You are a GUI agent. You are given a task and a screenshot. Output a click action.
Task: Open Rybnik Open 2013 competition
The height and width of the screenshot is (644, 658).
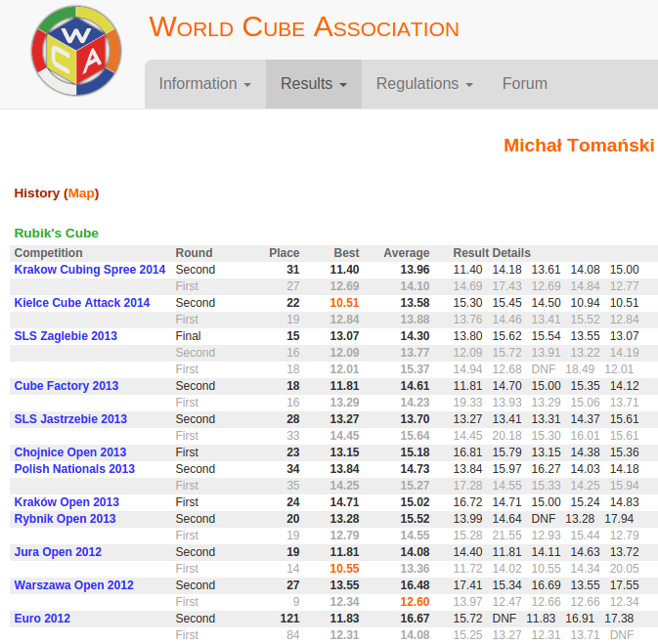66,519
